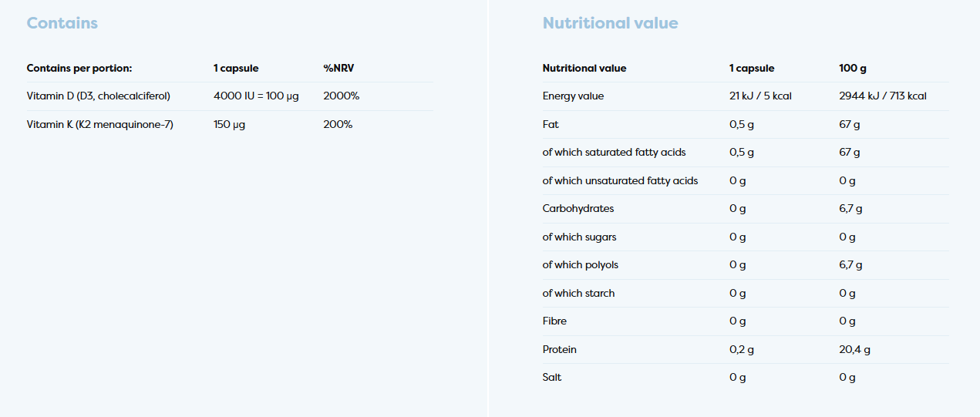Click the 100 g column header
The height and width of the screenshot is (417, 980).
853,68
